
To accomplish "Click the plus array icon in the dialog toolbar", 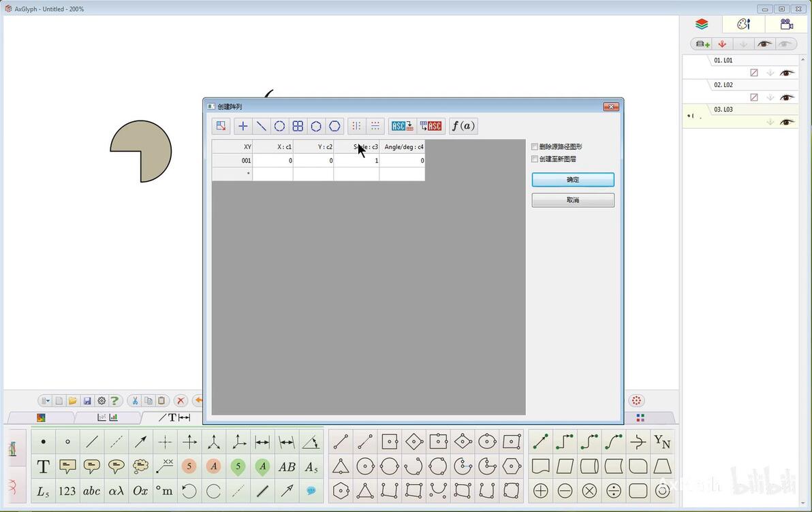I will [x=243, y=126].
